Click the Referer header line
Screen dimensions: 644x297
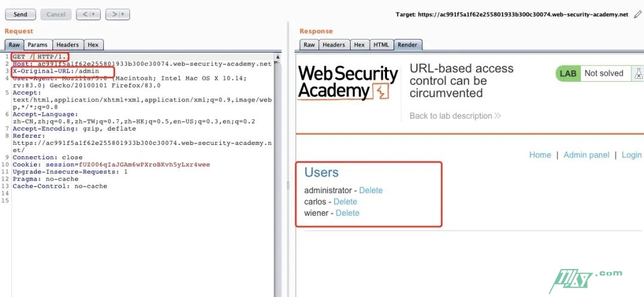point(142,143)
